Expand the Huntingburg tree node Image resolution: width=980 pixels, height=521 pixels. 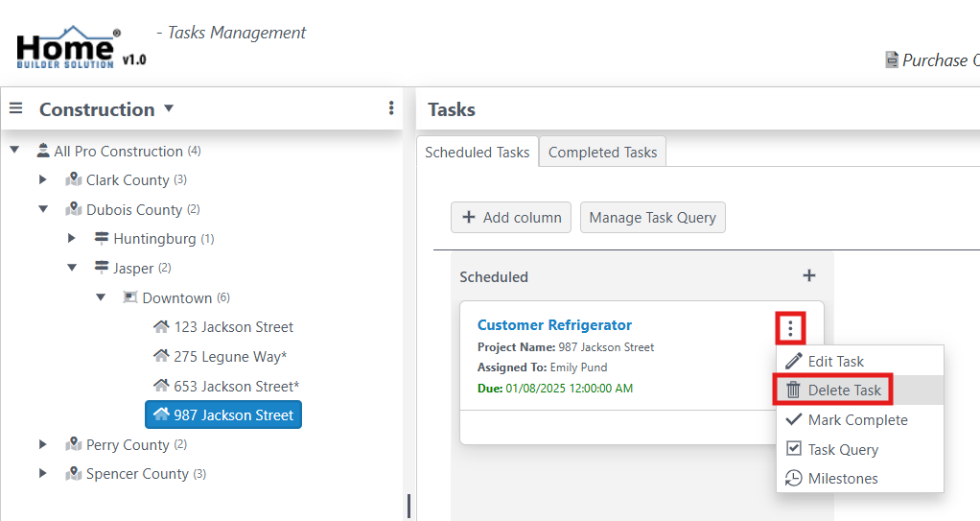click(72, 239)
